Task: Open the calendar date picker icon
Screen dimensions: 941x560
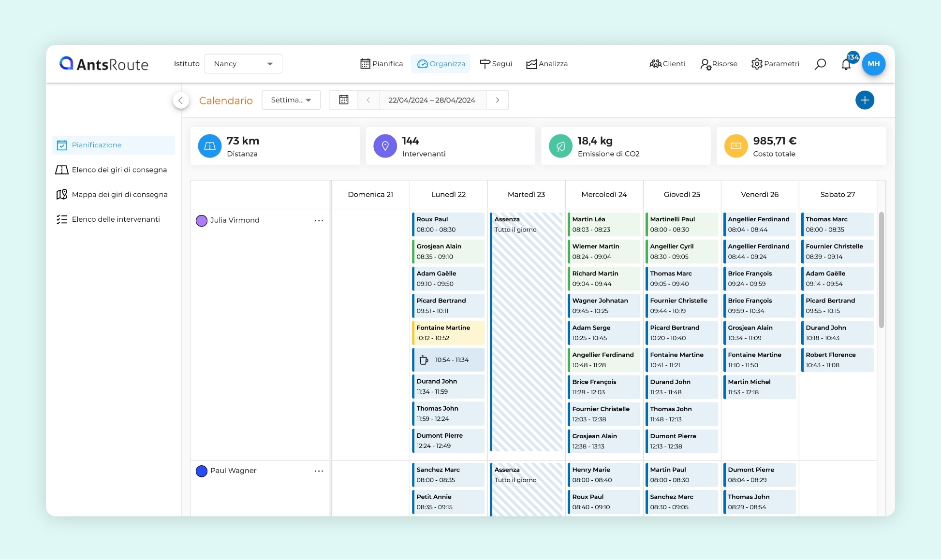Action: click(x=344, y=100)
